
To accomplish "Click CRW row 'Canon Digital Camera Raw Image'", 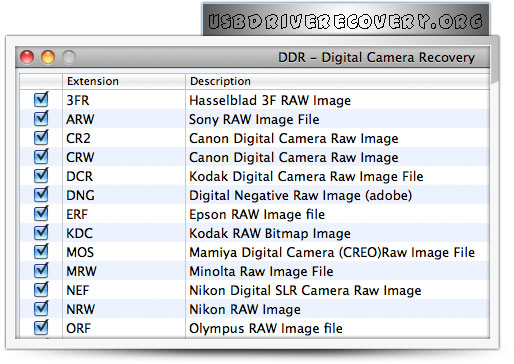I will [294, 157].
